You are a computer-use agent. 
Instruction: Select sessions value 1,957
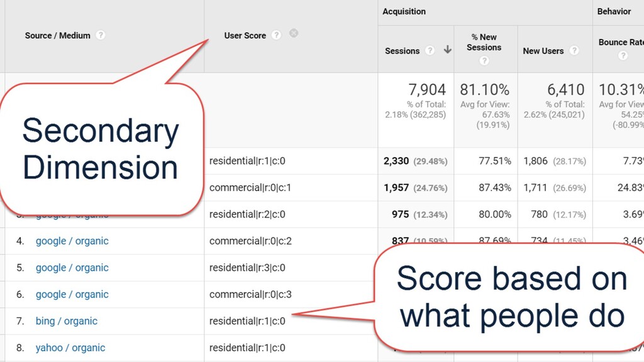coord(396,187)
